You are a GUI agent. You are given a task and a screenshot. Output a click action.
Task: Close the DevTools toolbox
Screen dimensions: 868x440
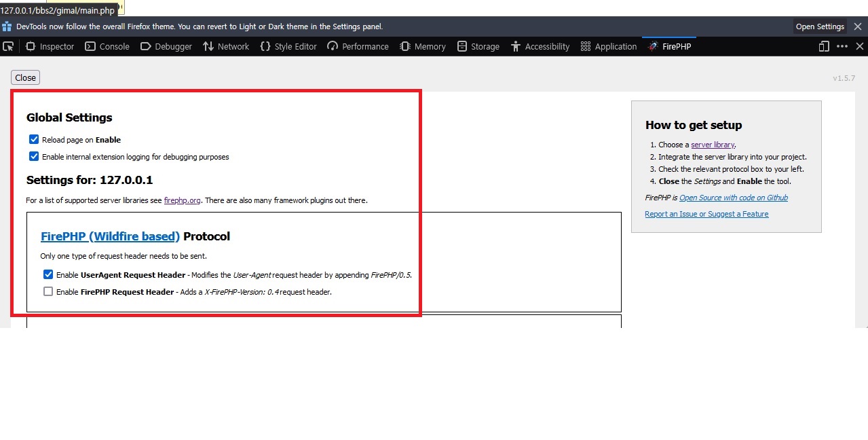860,46
